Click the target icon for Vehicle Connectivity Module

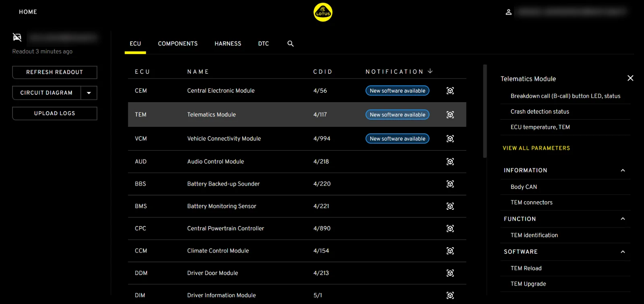pyautogui.click(x=450, y=139)
